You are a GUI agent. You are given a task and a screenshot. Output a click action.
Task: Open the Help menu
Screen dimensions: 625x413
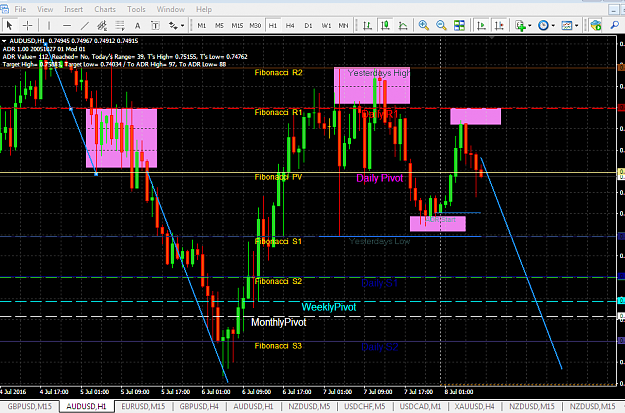[x=204, y=9]
